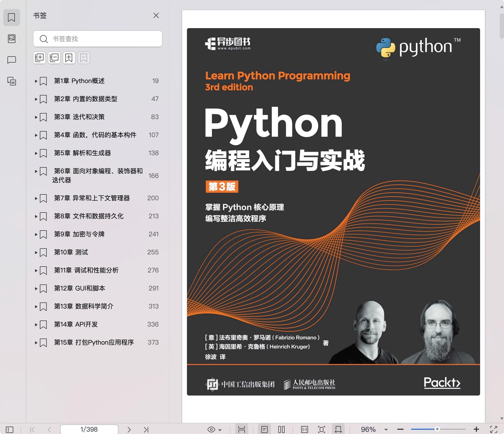This screenshot has width=504, height=434.
Task: Go to next page
Action: click(x=129, y=429)
